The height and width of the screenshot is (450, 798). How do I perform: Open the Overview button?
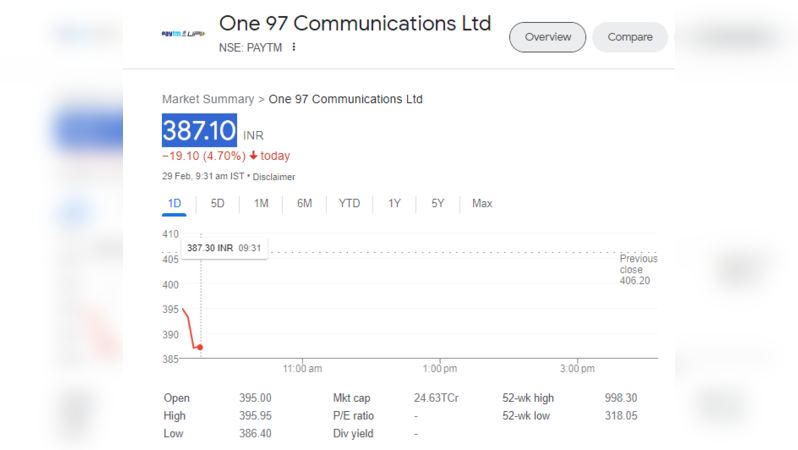click(x=547, y=37)
